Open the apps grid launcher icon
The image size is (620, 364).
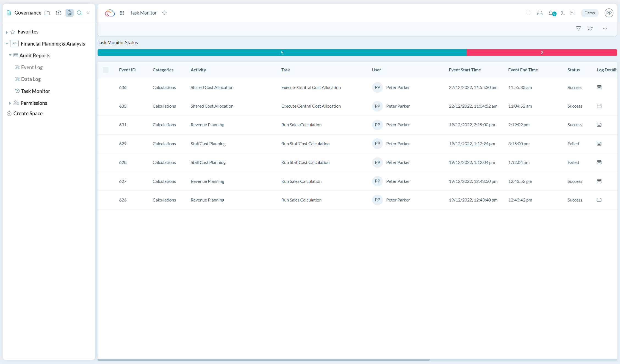[122, 13]
